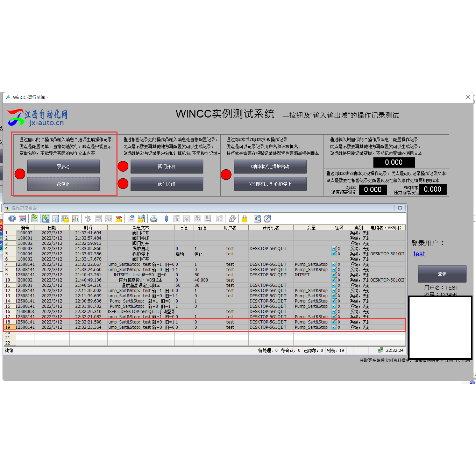The image size is (476, 476).
Task: Click the top 0.000 I/O field under 操作员消息
Action: tap(394, 162)
